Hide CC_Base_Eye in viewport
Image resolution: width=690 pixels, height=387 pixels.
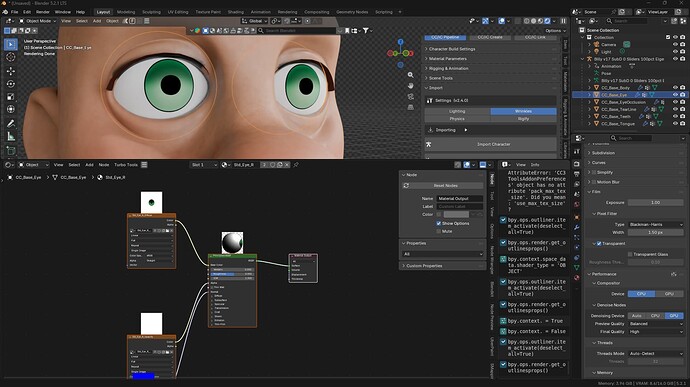click(x=675, y=95)
